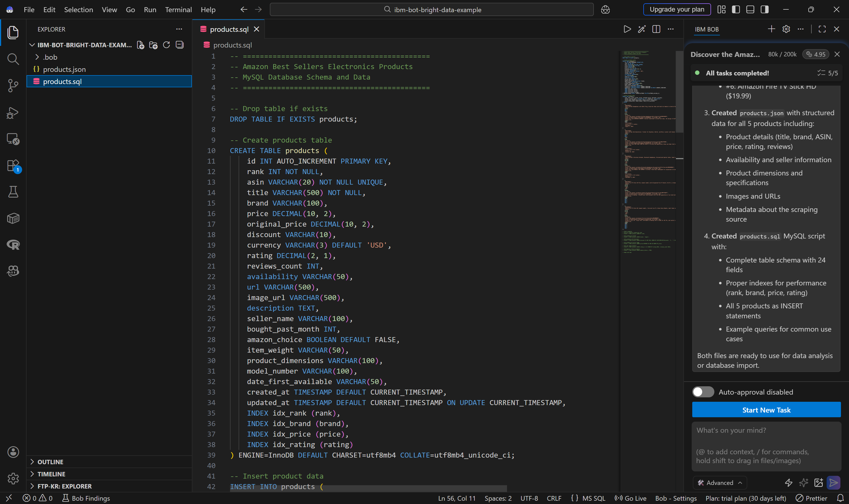Image resolution: width=849 pixels, height=504 pixels.
Task: Go back in navigation history
Action: coord(244,9)
